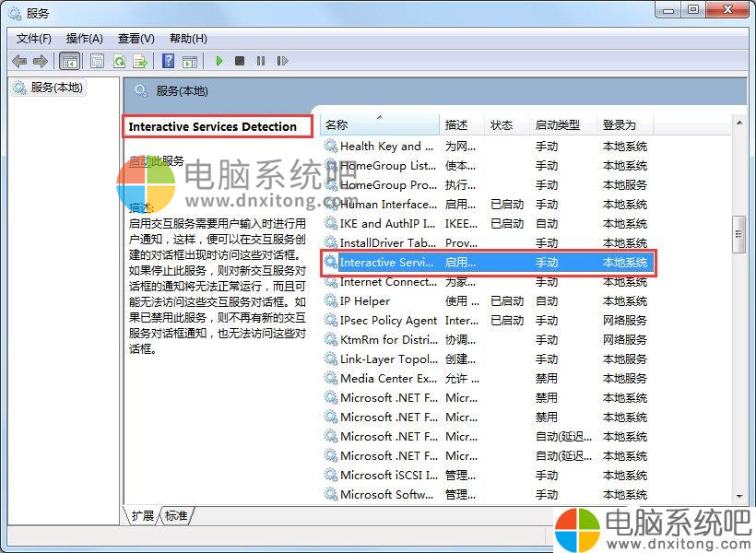Click the 启动此服务 link
Image resolution: width=756 pixels, height=553 pixels.
click(x=157, y=160)
